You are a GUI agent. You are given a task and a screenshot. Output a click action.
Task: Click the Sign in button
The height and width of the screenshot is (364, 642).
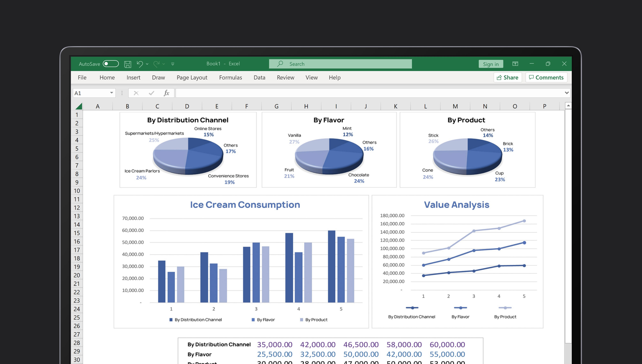tap(491, 64)
